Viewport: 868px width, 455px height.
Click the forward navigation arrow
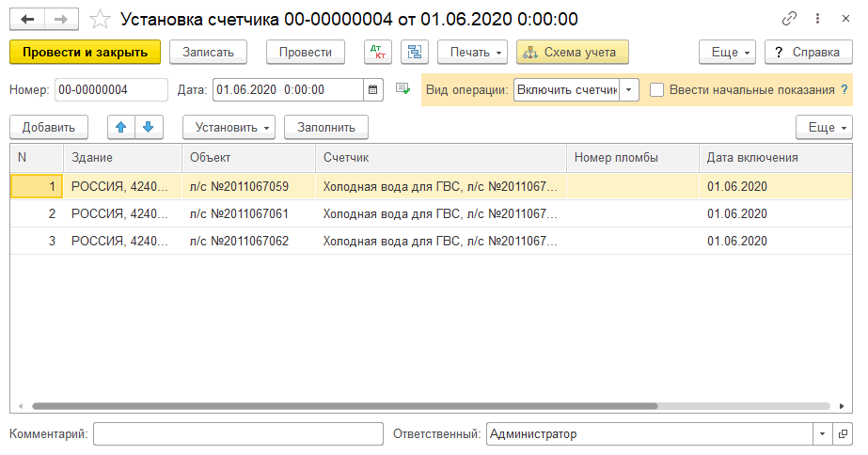pyautogui.click(x=61, y=19)
